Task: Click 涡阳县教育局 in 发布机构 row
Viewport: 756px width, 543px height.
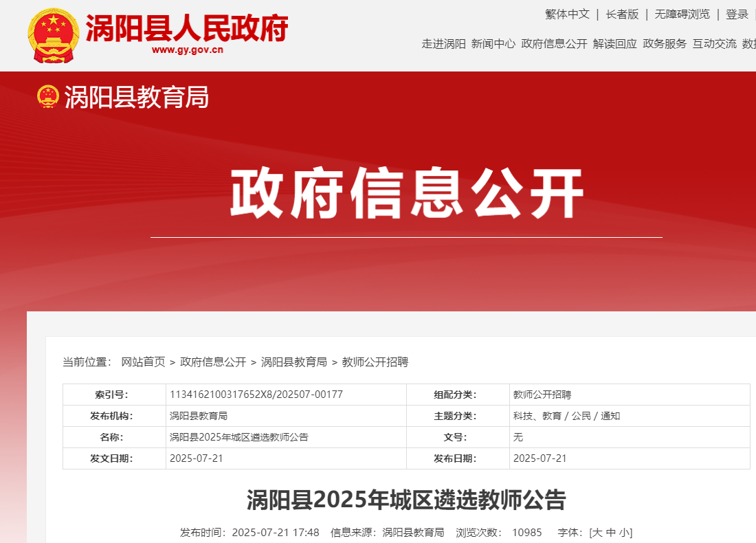Action: coord(198,416)
